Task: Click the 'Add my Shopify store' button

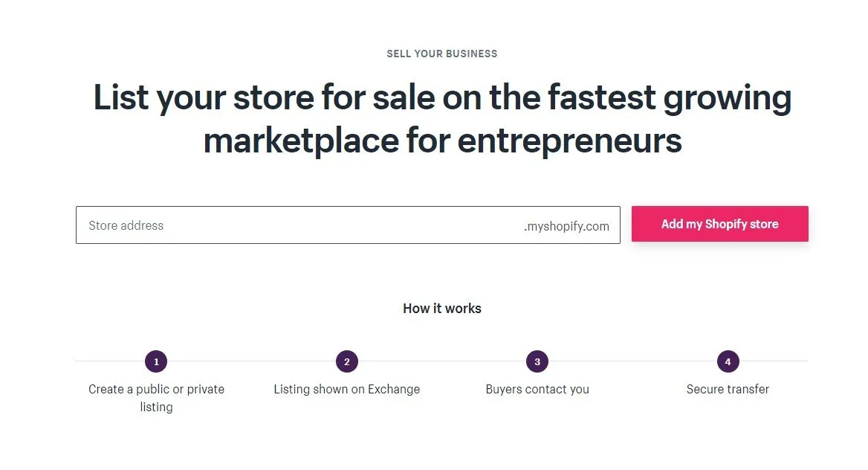Action: click(x=719, y=224)
